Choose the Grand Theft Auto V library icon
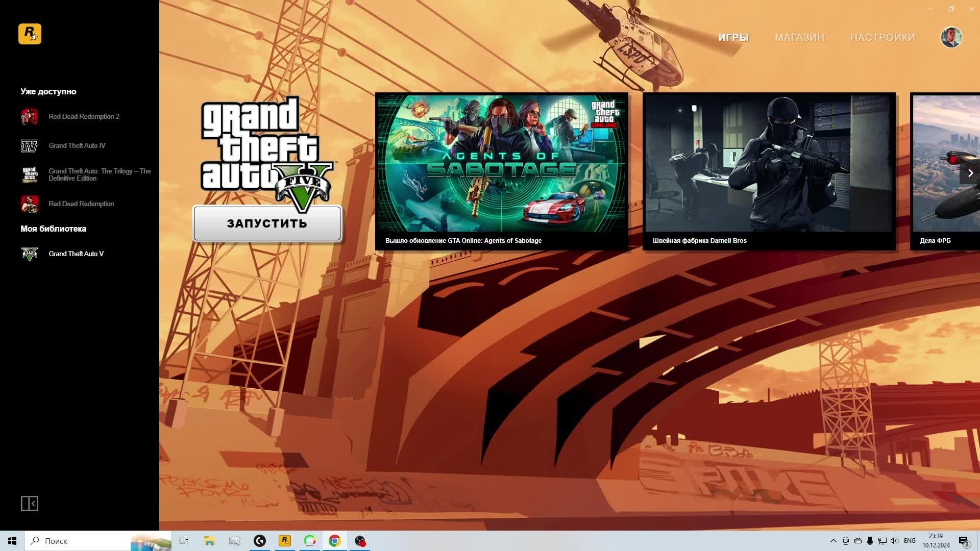The image size is (980, 551). click(30, 254)
